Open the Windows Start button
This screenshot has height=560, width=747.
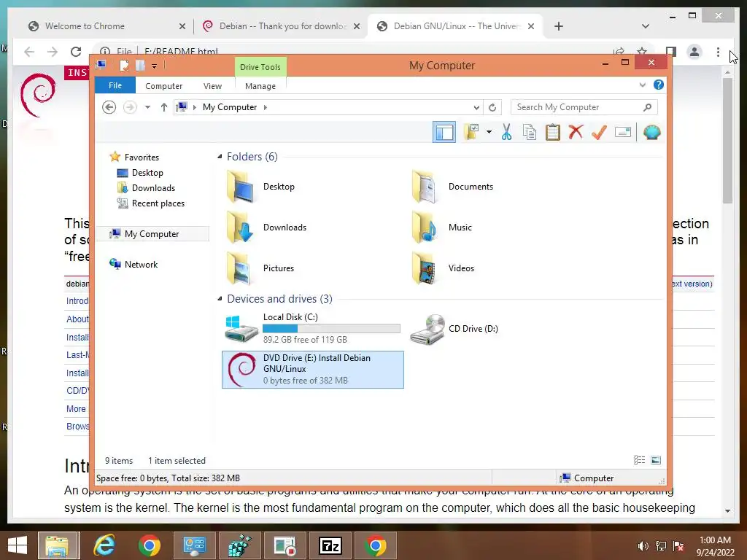[18, 545]
